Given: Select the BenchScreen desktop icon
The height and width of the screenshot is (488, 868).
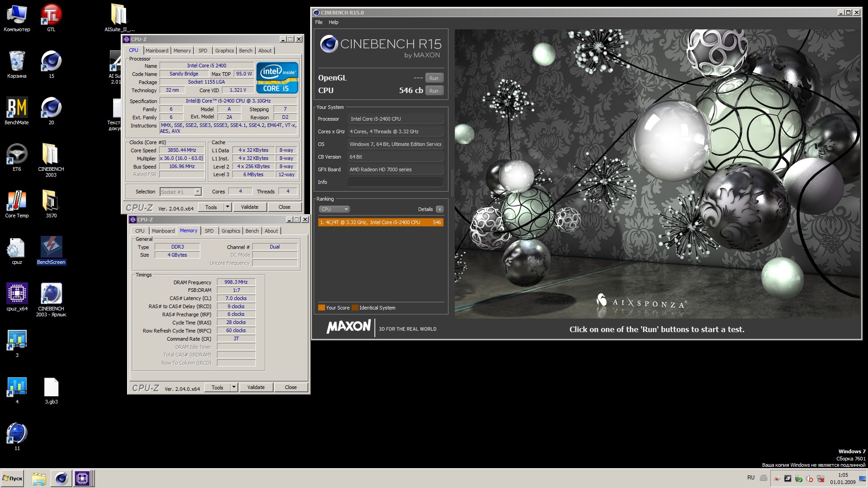Looking at the screenshot, I should [x=51, y=251].
